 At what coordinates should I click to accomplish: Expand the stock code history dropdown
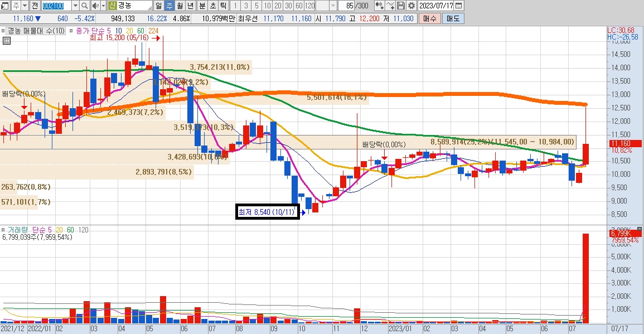pos(75,6)
